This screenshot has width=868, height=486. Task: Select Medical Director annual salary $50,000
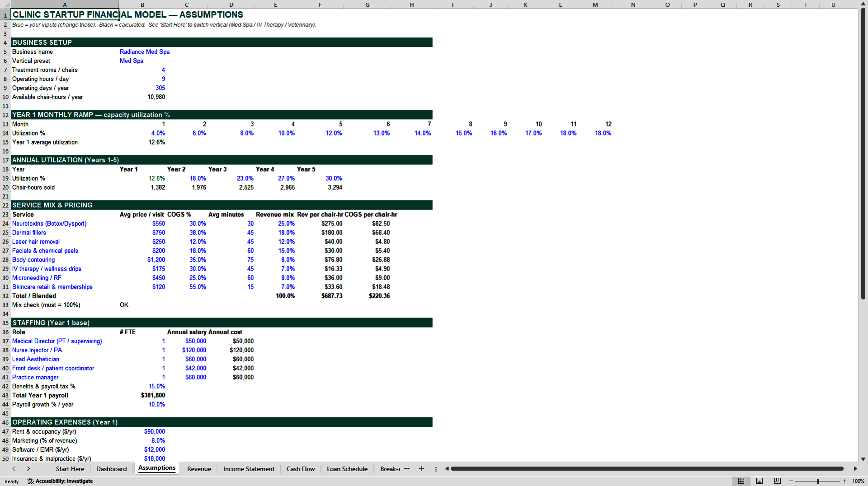[x=187, y=341]
